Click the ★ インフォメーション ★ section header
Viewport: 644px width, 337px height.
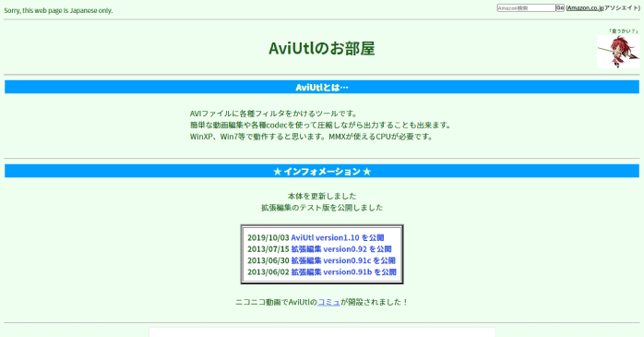click(322, 172)
